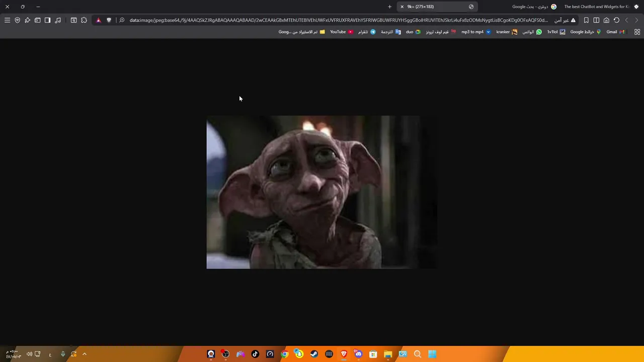The image size is (644, 362).
Task: Close the '9k= (275×183)' tab
Action: [x=402, y=7]
